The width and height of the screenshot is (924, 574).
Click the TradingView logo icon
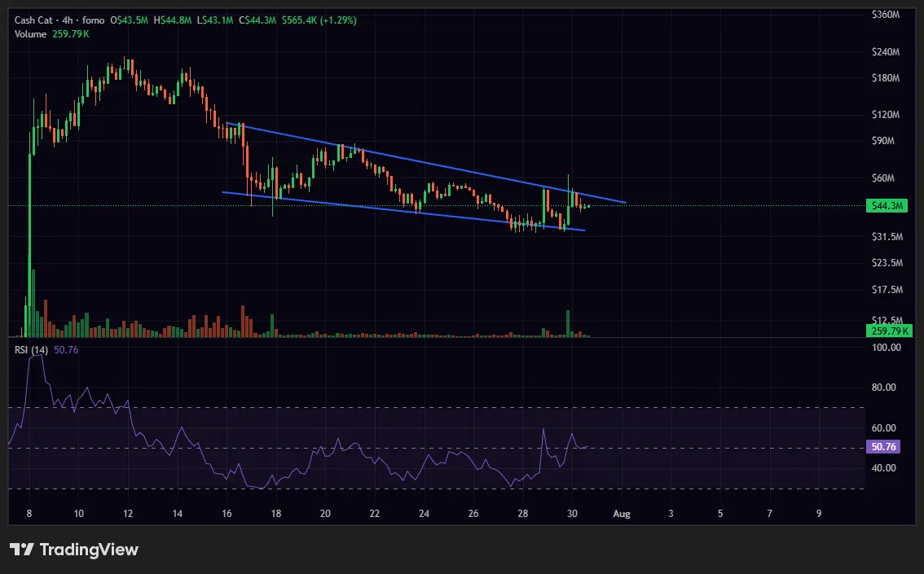coord(22,550)
